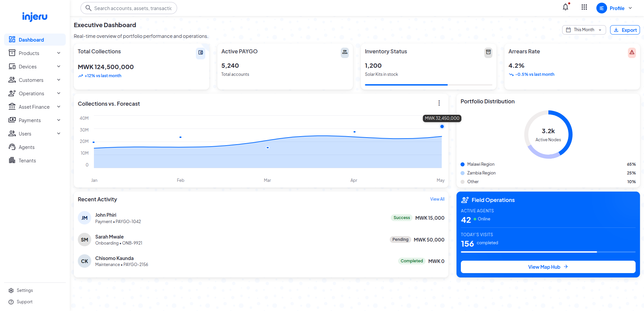644x311 pixels.
Task: Click the Pending status badge
Action: (400, 240)
